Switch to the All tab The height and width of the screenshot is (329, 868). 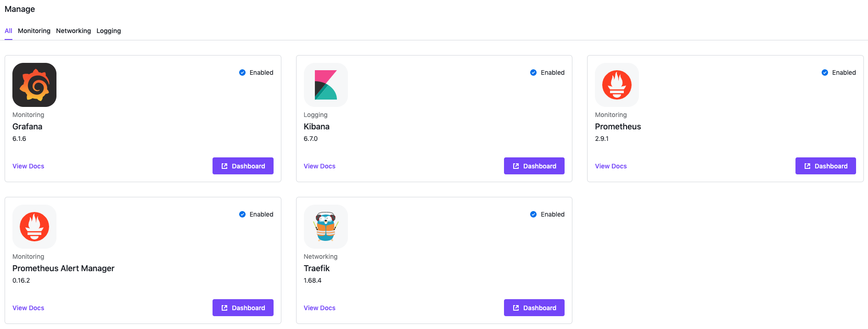pyautogui.click(x=8, y=31)
